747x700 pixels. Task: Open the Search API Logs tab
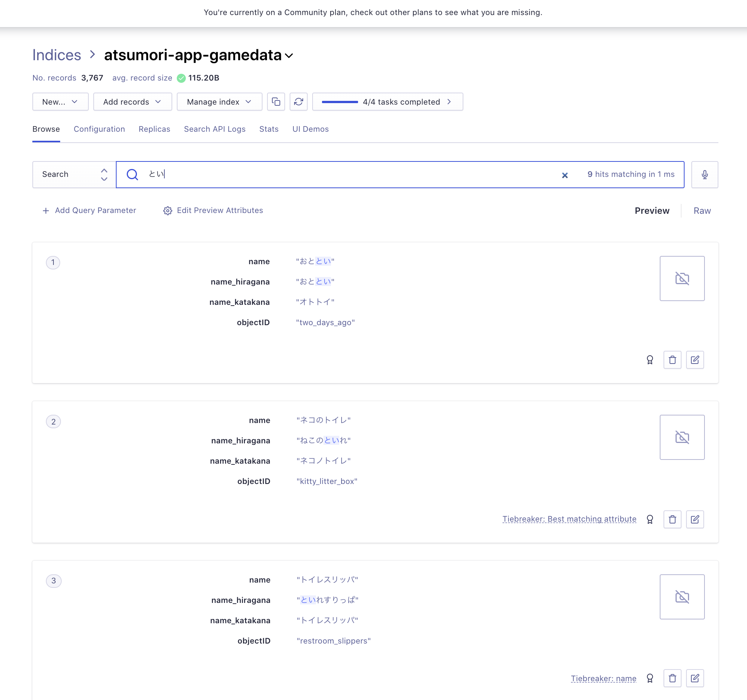[x=214, y=129]
